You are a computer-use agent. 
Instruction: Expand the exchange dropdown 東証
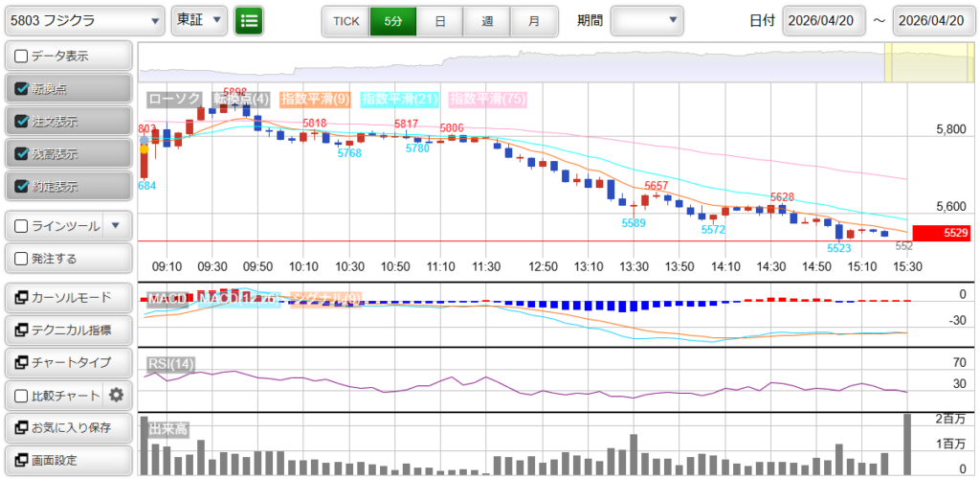199,20
